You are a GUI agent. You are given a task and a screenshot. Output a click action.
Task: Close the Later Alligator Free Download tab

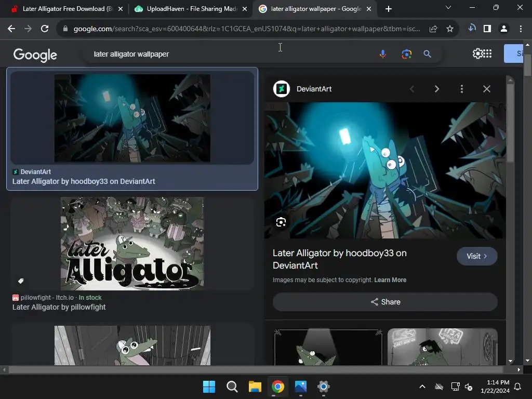(121, 9)
